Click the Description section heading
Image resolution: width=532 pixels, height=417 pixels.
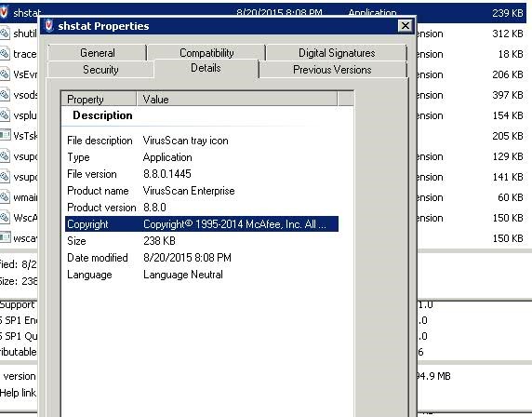pos(102,115)
